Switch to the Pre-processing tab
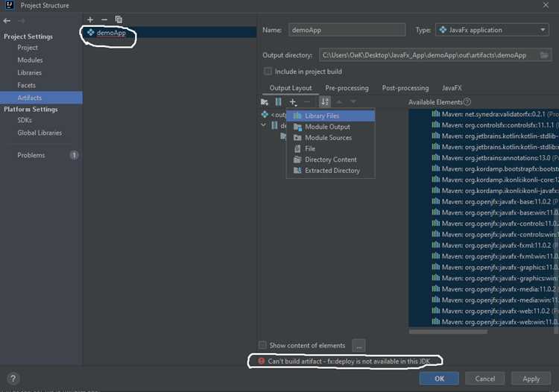Image resolution: width=559 pixels, height=392 pixels. coord(347,88)
